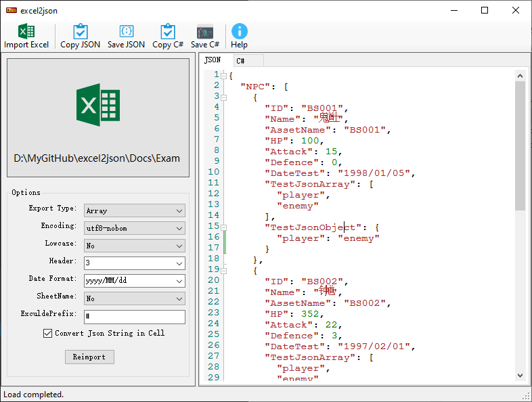Click the "1998/01/05" date string
The width and height of the screenshot is (532, 402).
pyautogui.click(x=374, y=173)
